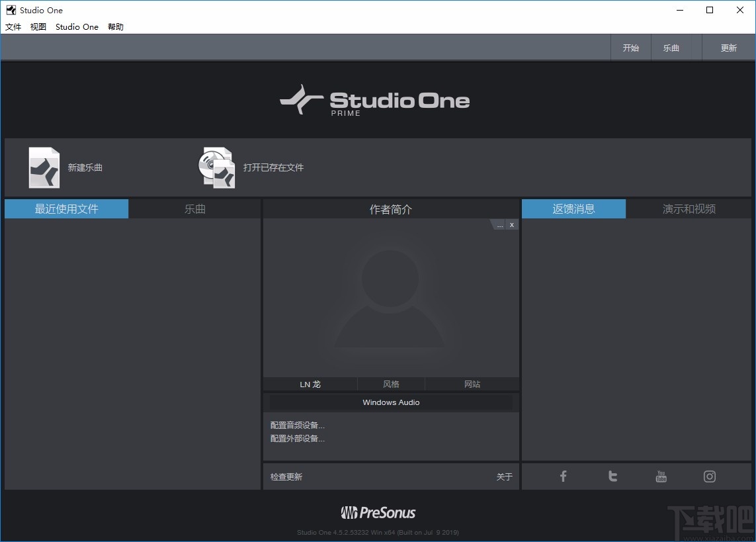756x542 pixels.
Task: Click 检查更新 link
Action: (x=286, y=477)
